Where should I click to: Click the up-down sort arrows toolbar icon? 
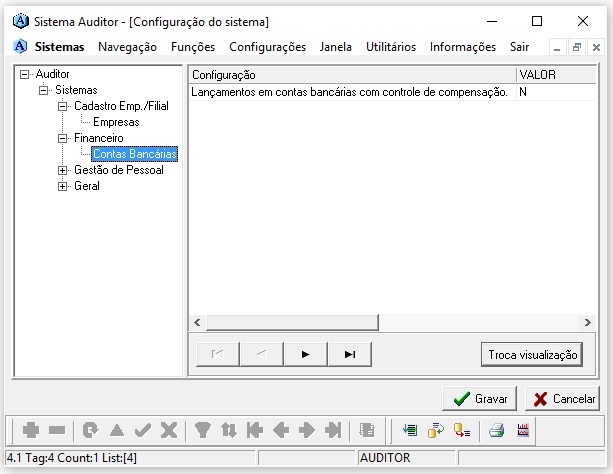[x=229, y=430]
